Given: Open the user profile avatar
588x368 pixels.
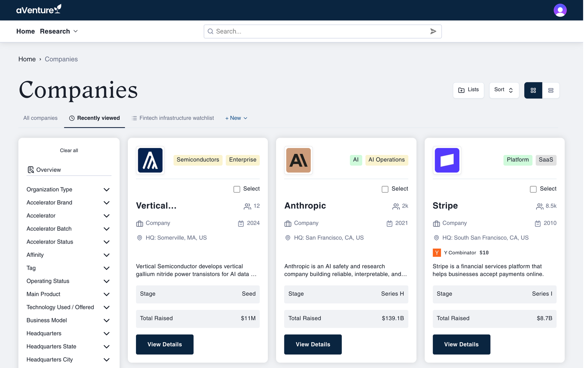Looking at the screenshot, I should (x=560, y=10).
